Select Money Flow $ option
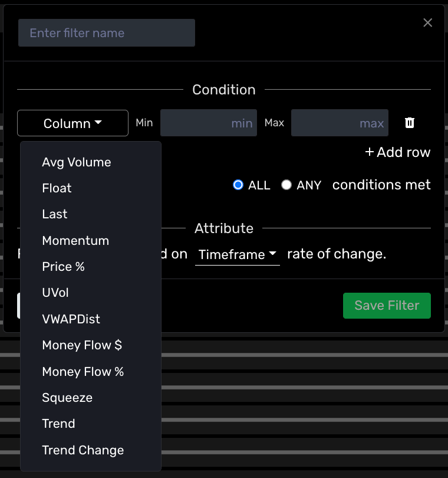448x478 pixels. pyautogui.click(x=82, y=345)
